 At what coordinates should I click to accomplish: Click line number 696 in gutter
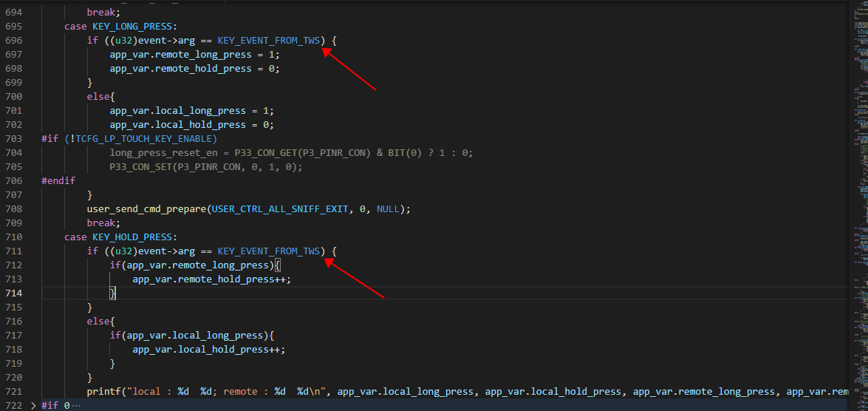pos(13,41)
